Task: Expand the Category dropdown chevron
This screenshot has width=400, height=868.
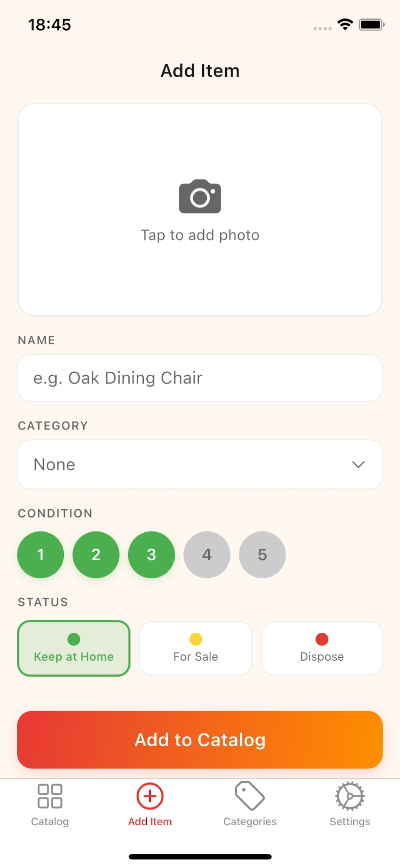Action: click(x=358, y=464)
